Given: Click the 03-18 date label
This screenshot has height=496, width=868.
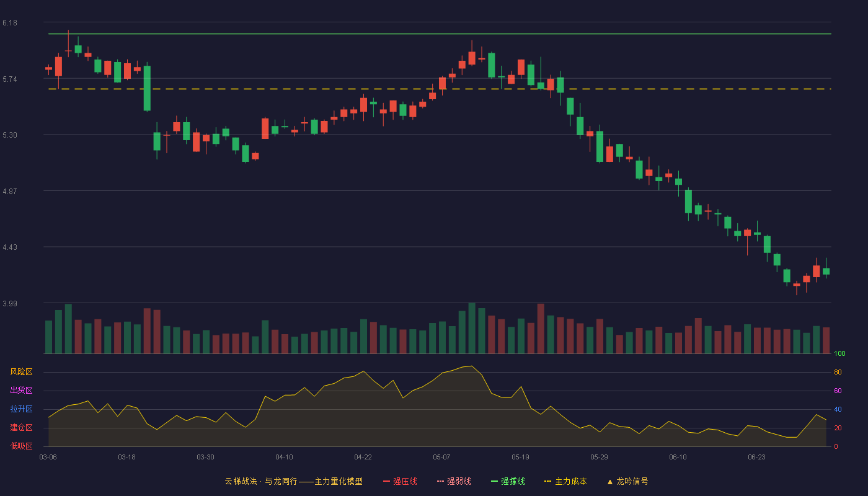Looking at the screenshot, I should 126,457.
